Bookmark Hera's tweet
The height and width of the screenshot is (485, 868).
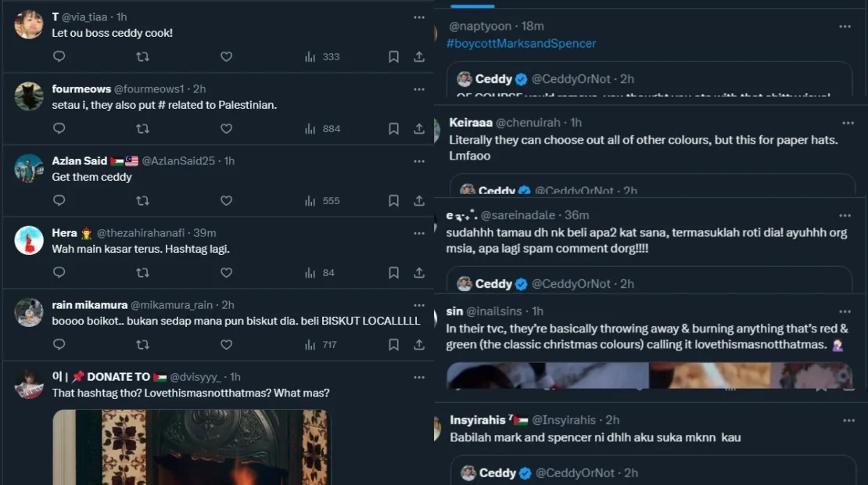[x=394, y=272]
